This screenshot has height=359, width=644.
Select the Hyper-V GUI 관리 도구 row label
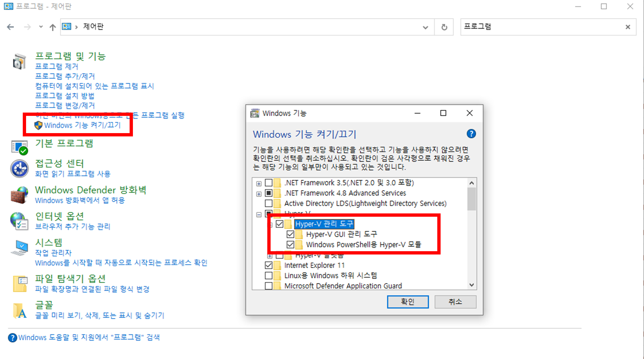pyautogui.click(x=341, y=234)
